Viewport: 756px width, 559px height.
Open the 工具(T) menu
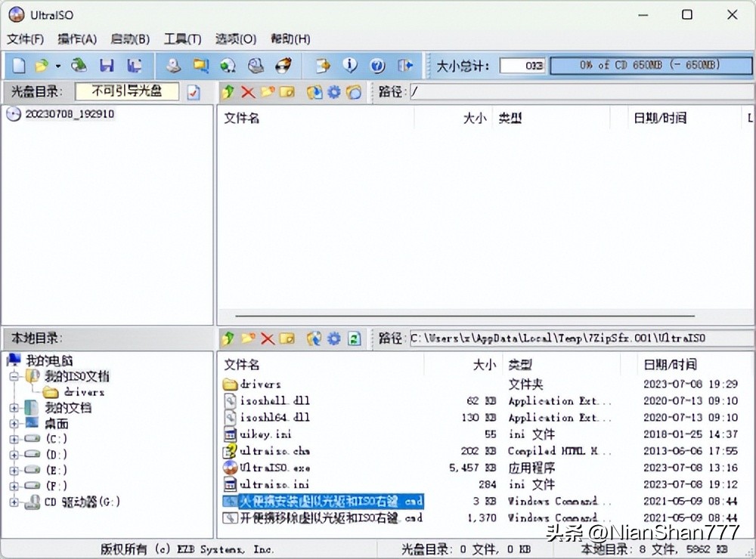(x=181, y=39)
